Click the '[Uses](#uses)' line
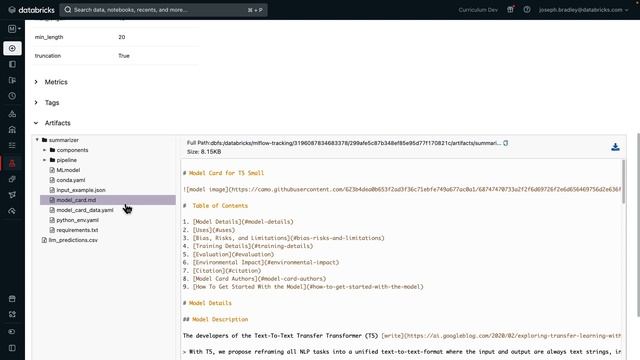Viewport: 640px width, 360px height. pyautogui.click(x=214, y=230)
